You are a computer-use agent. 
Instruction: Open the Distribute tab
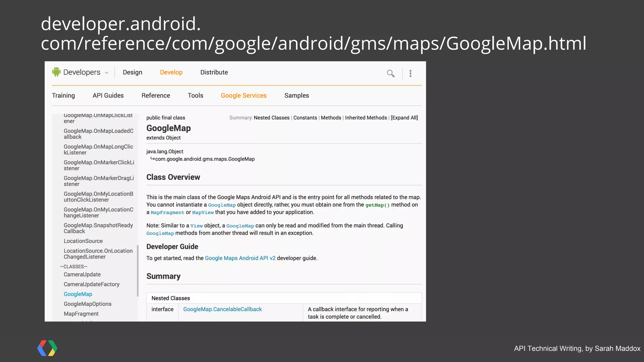214,72
